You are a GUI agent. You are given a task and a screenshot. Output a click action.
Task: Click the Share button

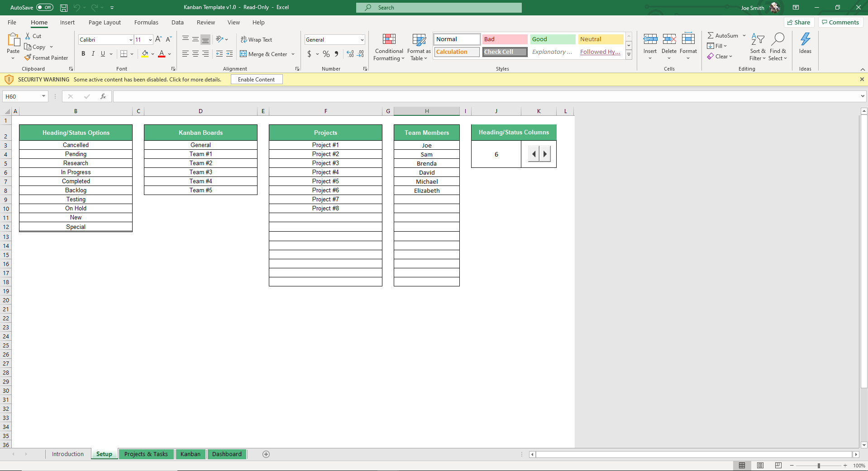[x=799, y=22]
